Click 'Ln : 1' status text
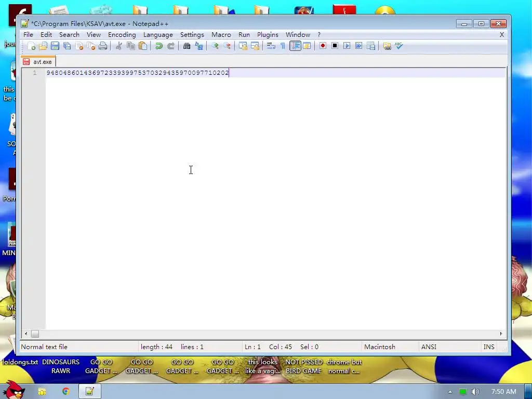The width and height of the screenshot is (532, 399). pos(253,347)
